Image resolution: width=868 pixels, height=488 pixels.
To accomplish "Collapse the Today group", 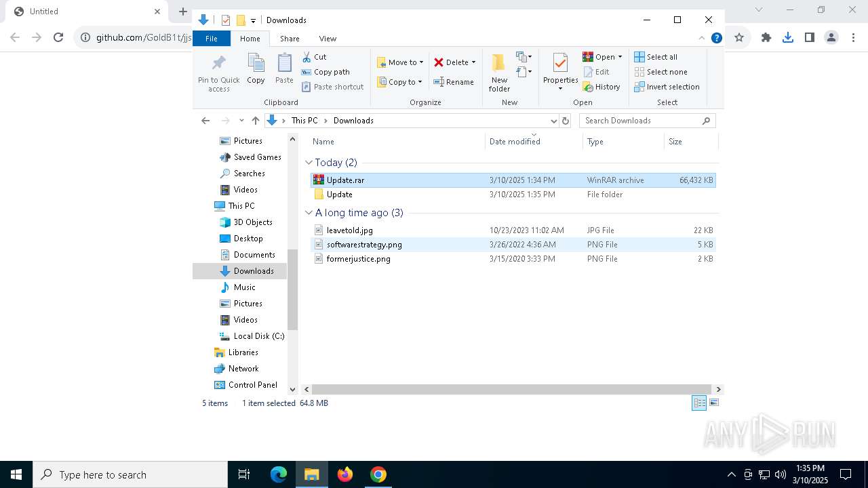I will pyautogui.click(x=309, y=163).
